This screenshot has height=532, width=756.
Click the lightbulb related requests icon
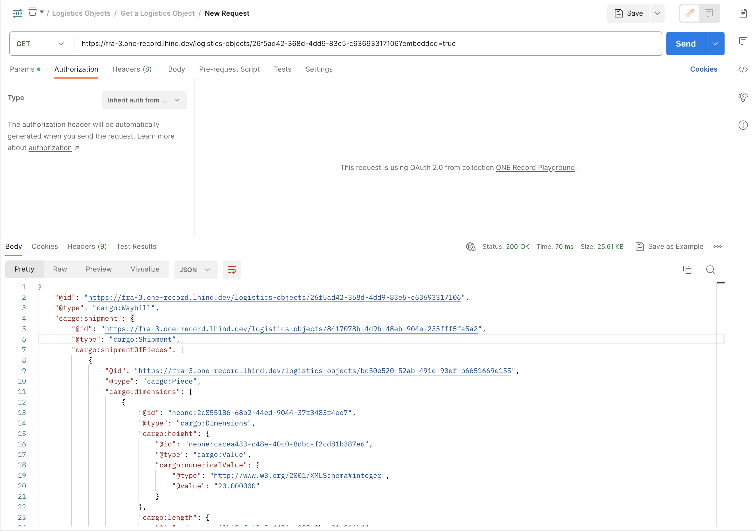(743, 97)
